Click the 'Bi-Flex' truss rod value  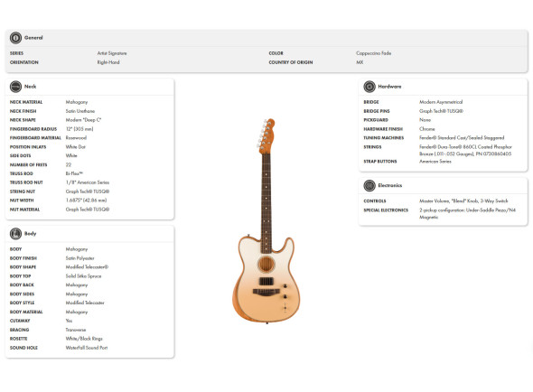click(x=74, y=173)
